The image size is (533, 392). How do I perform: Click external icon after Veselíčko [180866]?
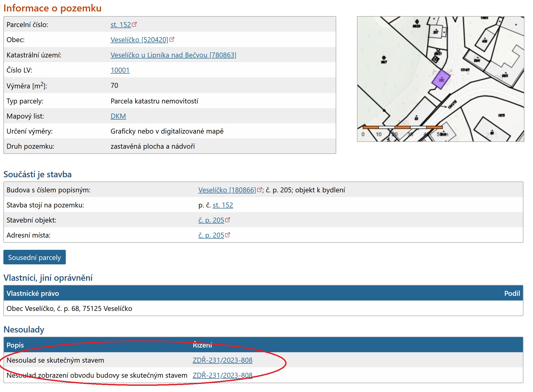[x=259, y=190]
